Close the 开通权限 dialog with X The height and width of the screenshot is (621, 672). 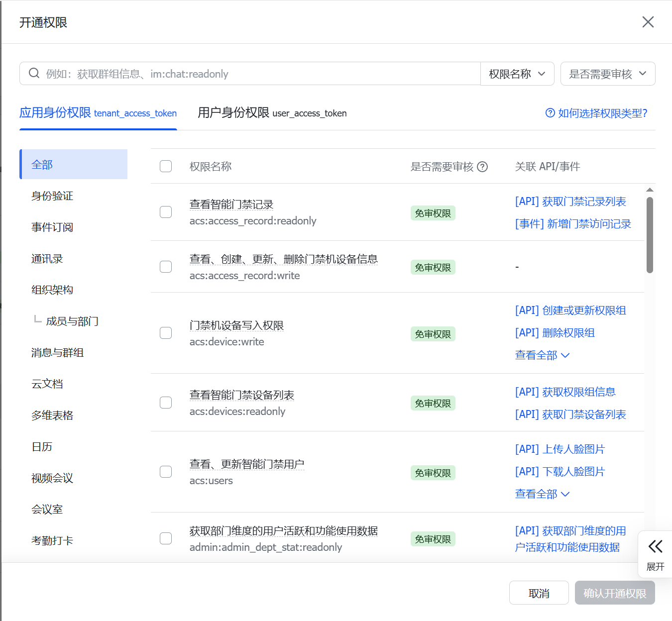(648, 22)
